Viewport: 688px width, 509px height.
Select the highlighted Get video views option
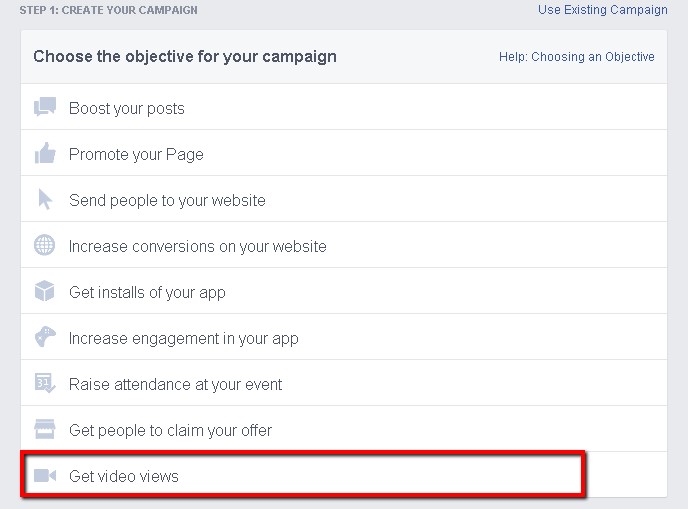(x=303, y=474)
